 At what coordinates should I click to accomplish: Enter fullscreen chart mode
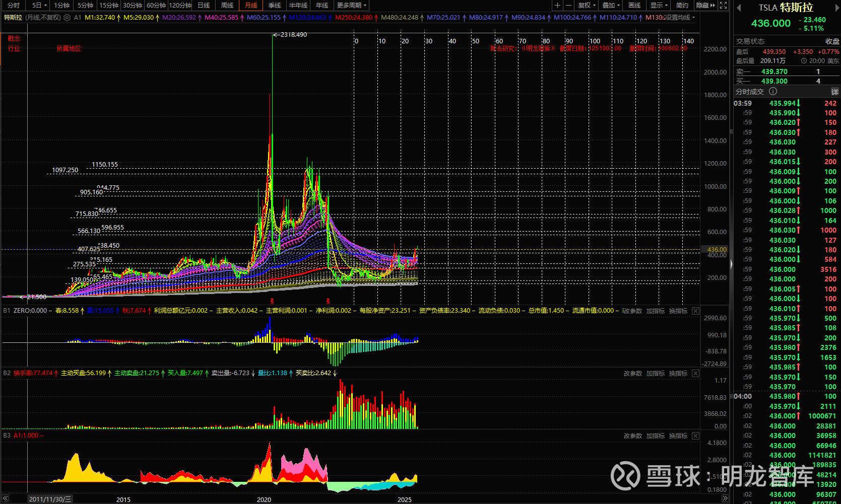pos(723,6)
